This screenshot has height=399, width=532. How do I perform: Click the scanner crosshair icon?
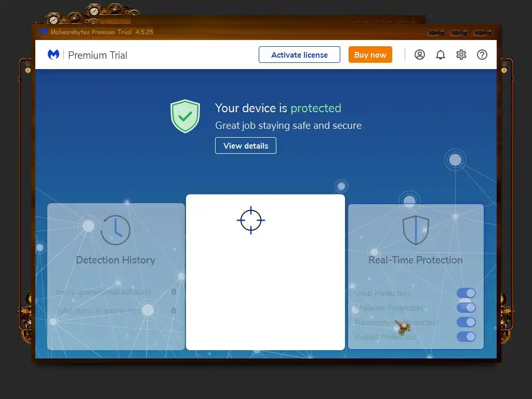pos(251,220)
